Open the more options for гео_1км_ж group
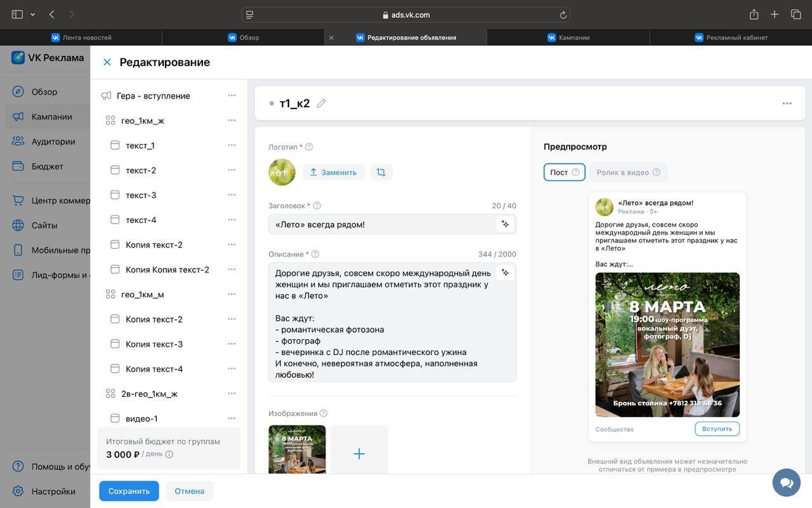 [x=232, y=120]
